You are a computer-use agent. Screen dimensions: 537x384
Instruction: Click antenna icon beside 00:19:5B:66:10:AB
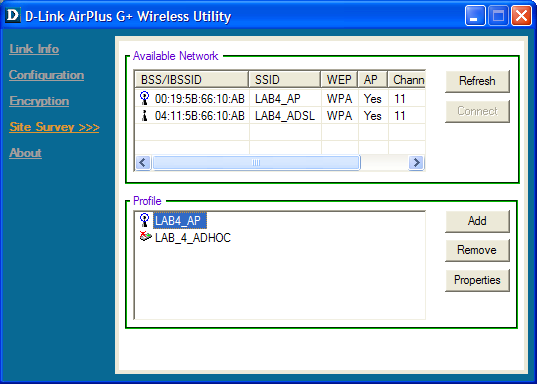[145, 98]
